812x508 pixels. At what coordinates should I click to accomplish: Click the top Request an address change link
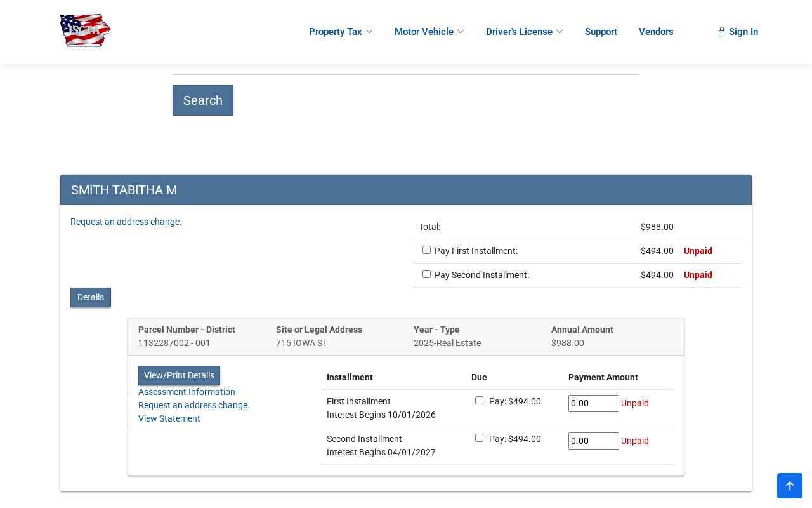126,222
